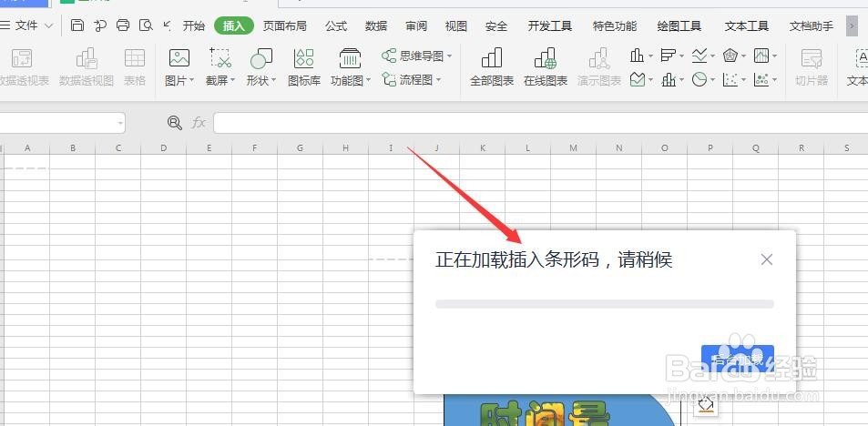Click the 流程图 flowchart icon
The height and width of the screenshot is (426, 868).
click(x=389, y=80)
